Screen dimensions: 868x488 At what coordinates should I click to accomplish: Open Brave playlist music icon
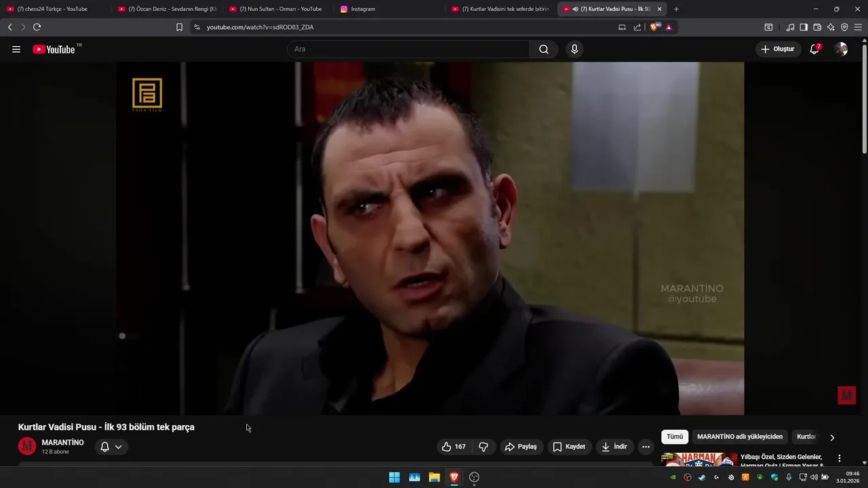click(x=790, y=27)
